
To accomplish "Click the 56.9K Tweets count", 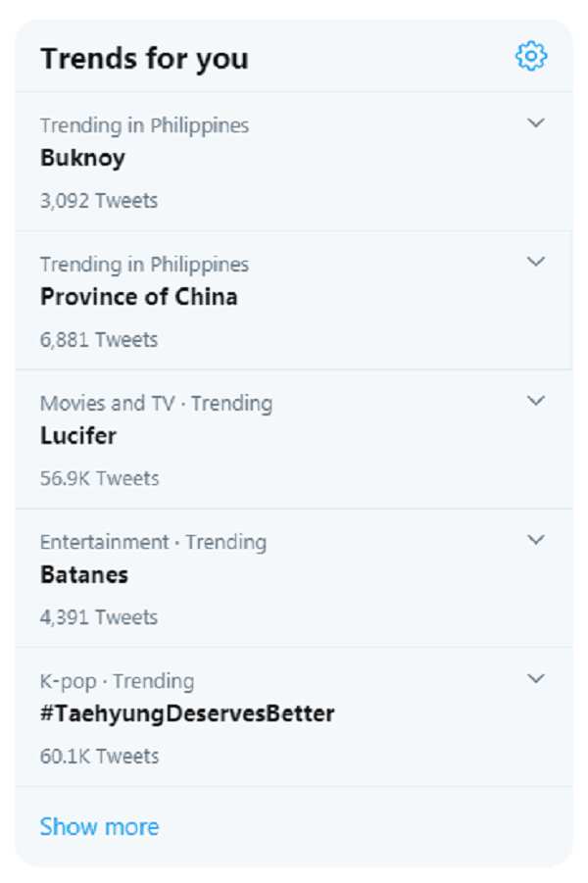I will [x=99, y=478].
